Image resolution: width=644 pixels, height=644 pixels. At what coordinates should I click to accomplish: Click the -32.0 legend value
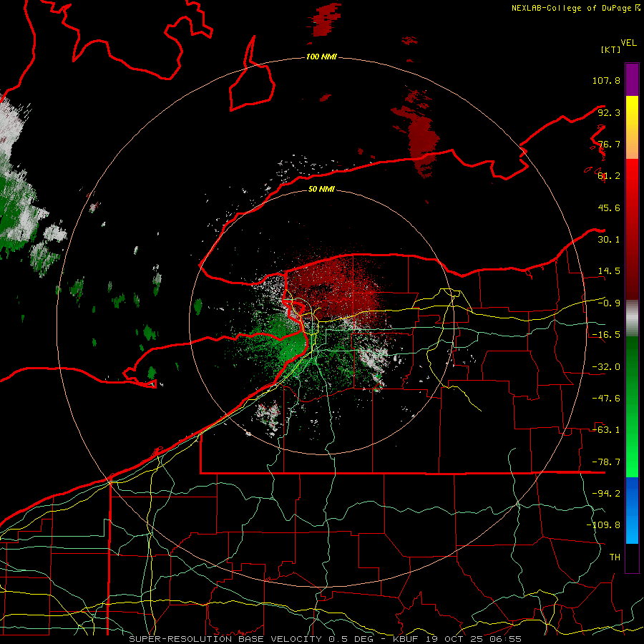[606, 367]
